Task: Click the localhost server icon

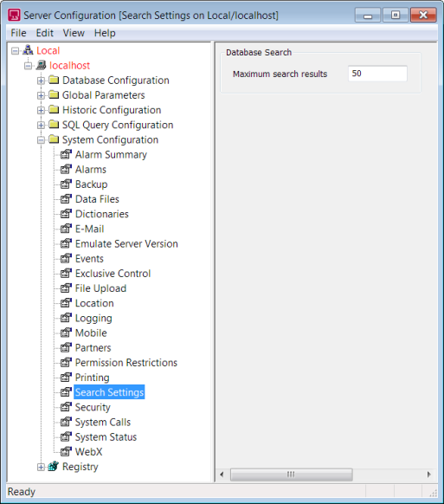Action: 41,65
